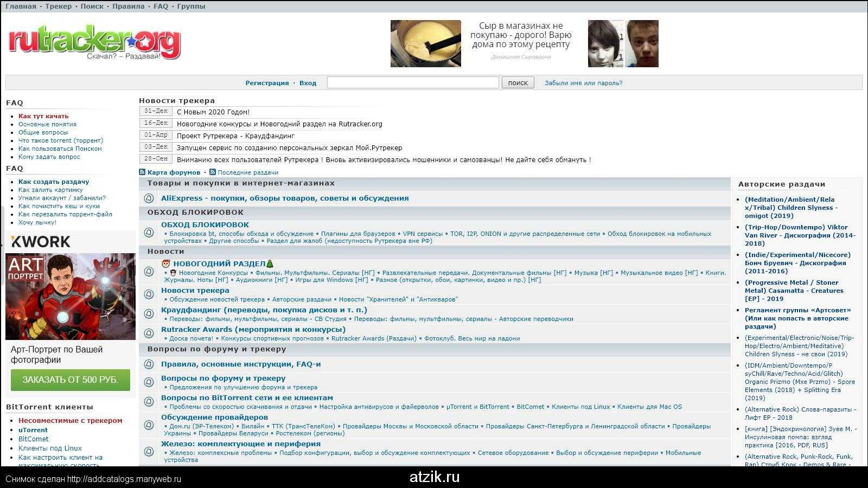Open Несовместимые с трекером link

click(71, 421)
